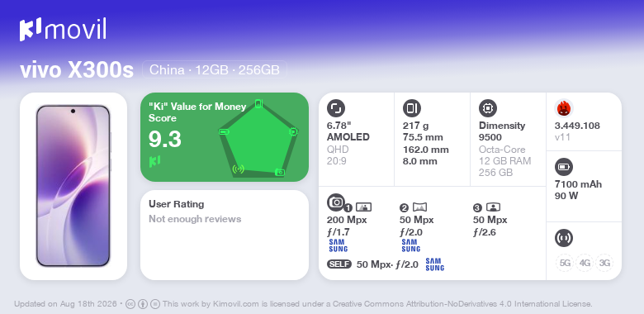Click the 9.3 value for money score
The height and width of the screenshot is (314, 644).
164,140
